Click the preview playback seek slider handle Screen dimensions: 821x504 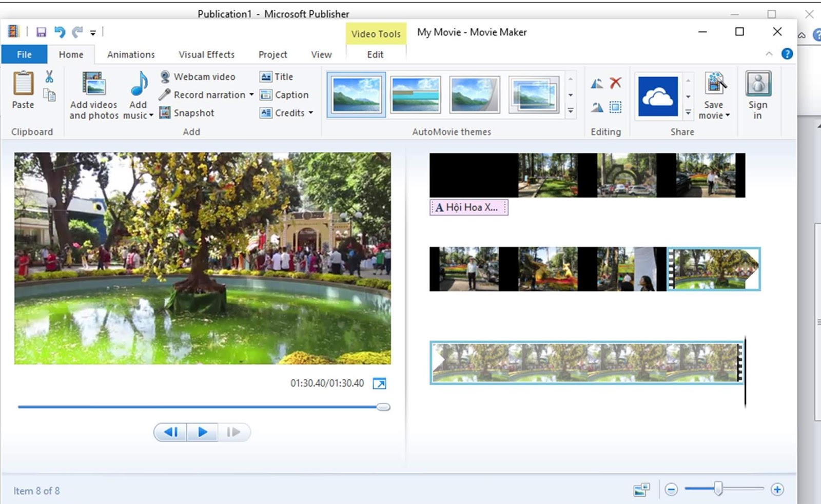pos(383,407)
